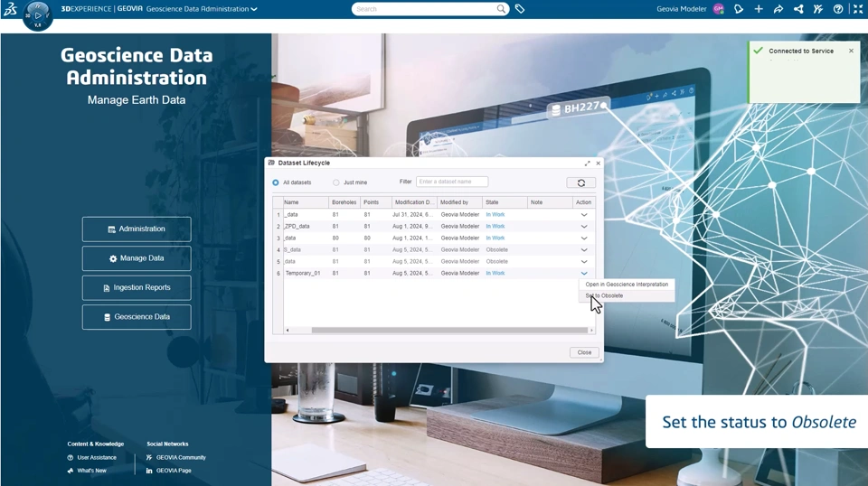Image resolution: width=868 pixels, height=486 pixels.
Task: Sort by the Boreholes column header
Action: pyautogui.click(x=344, y=202)
